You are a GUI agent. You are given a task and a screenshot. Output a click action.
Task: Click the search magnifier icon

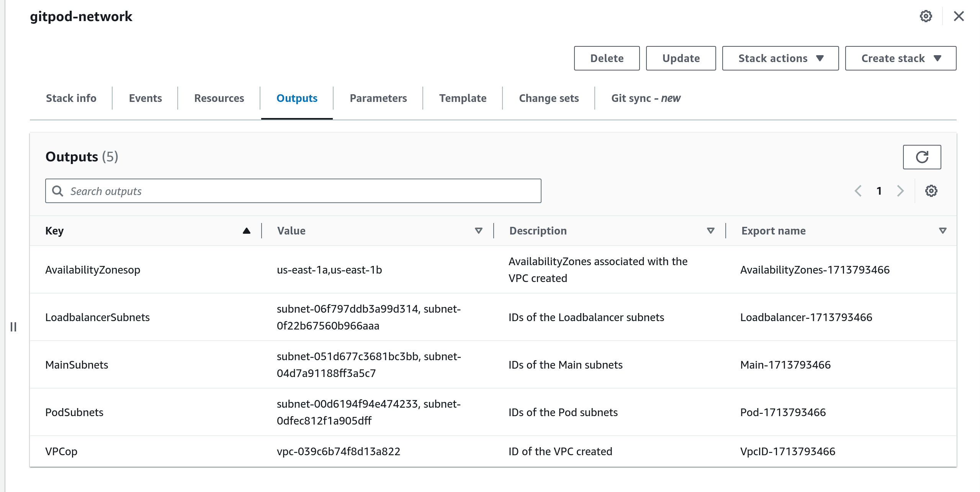[58, 191]
